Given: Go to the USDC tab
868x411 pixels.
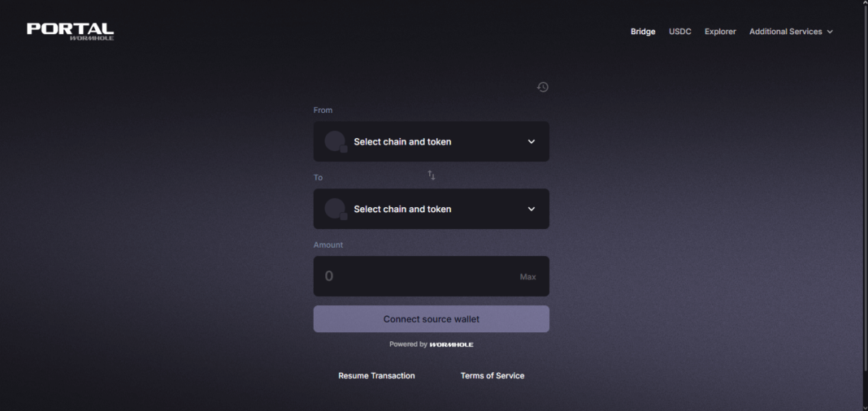Looking at the screenshot, I should point(680,32).
